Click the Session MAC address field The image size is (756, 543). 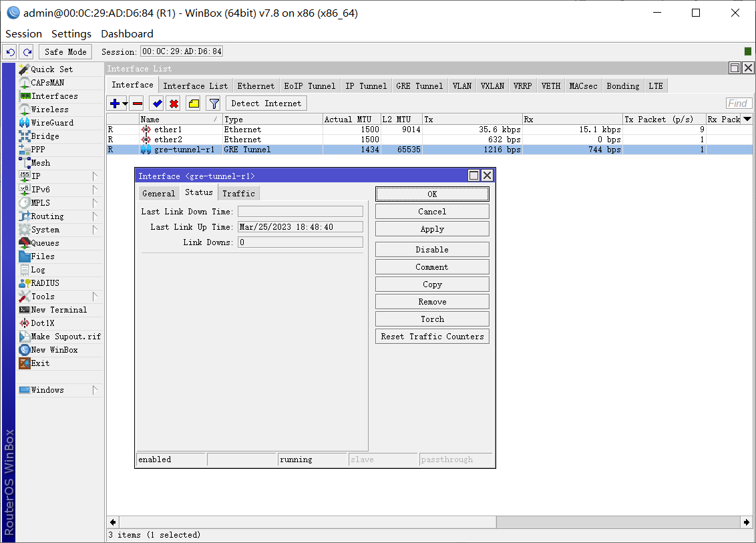[182, 51]
